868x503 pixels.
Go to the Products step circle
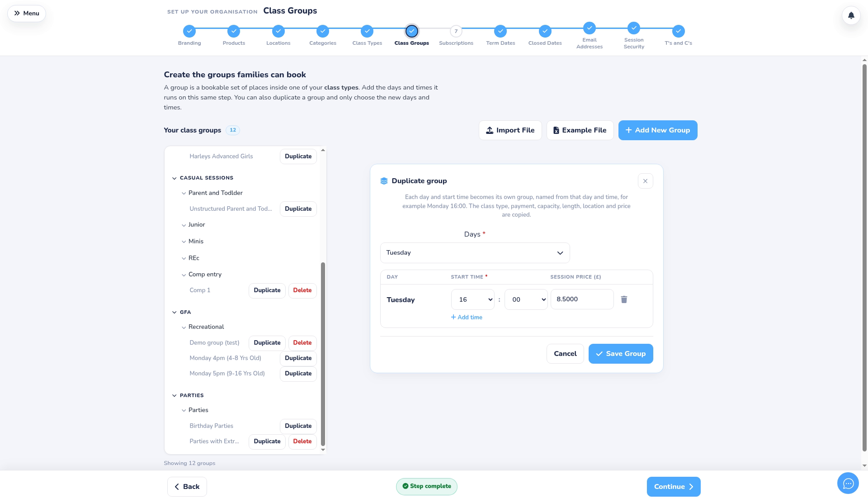point(234,31)
